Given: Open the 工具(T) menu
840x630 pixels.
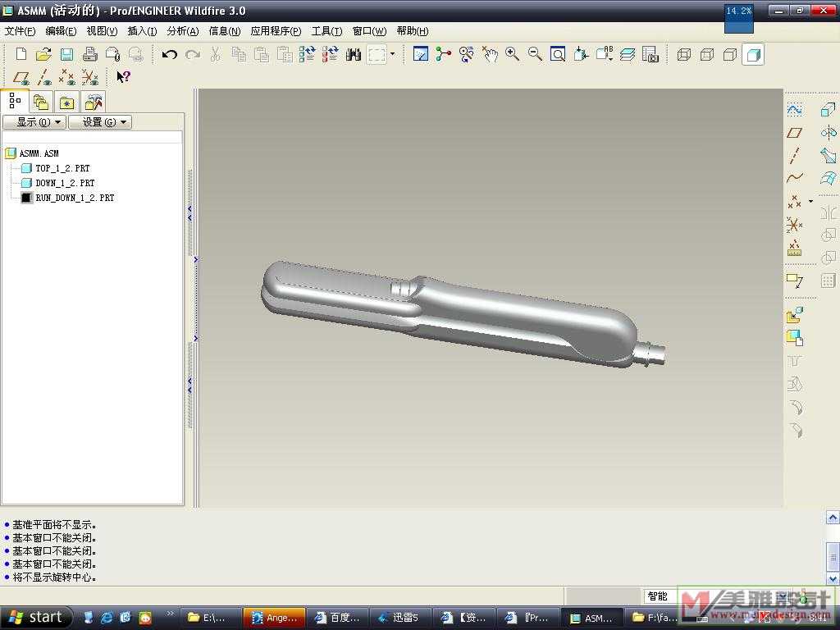Looking at the screenshot, I should click(326, 31).
